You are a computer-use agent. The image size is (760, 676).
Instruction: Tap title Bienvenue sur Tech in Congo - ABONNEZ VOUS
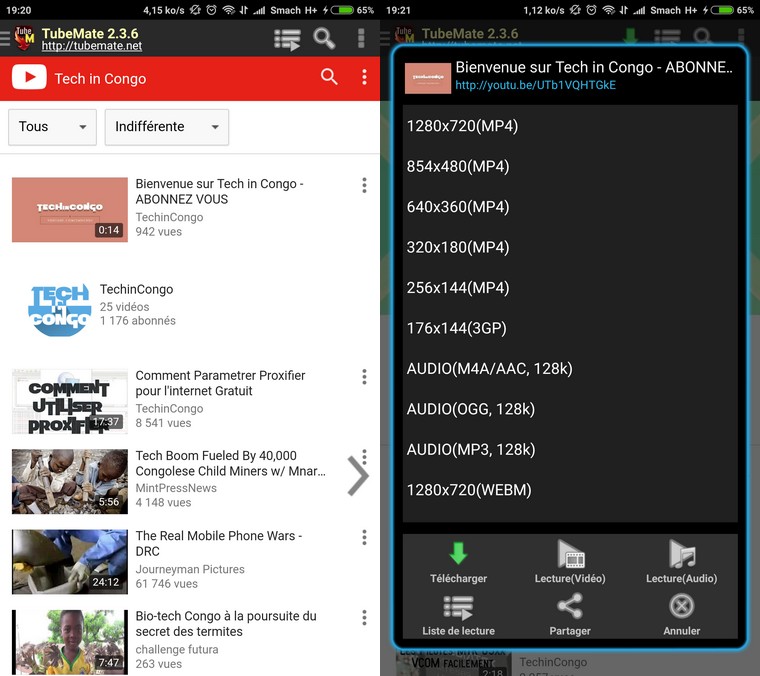pyautogui.click(x=220, y=191)
